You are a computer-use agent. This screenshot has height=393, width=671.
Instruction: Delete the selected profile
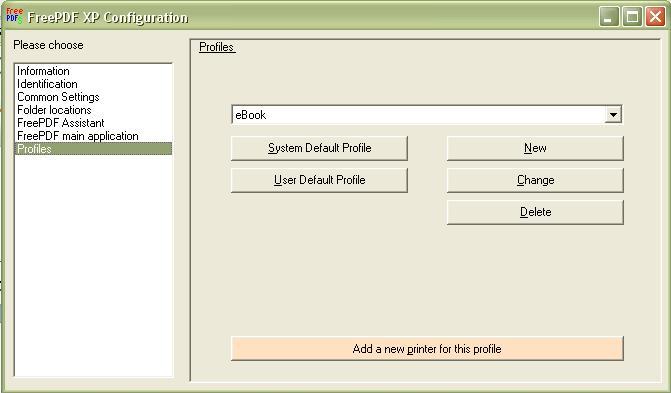click(535, 212)
